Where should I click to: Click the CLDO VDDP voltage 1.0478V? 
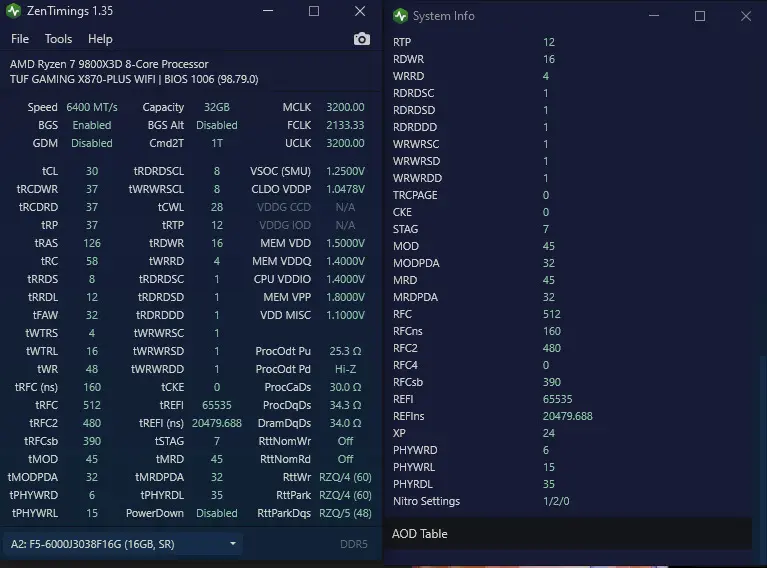345,189
